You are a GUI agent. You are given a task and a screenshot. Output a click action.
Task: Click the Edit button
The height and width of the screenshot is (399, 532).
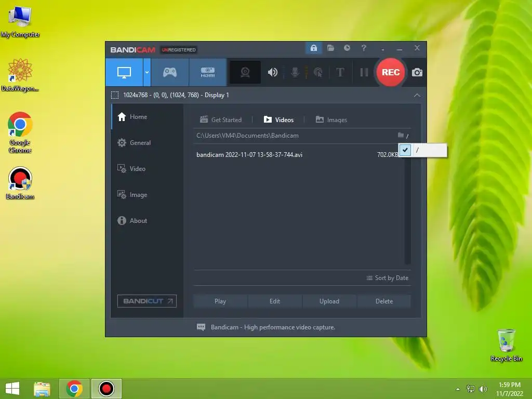[x=275, y=301]
